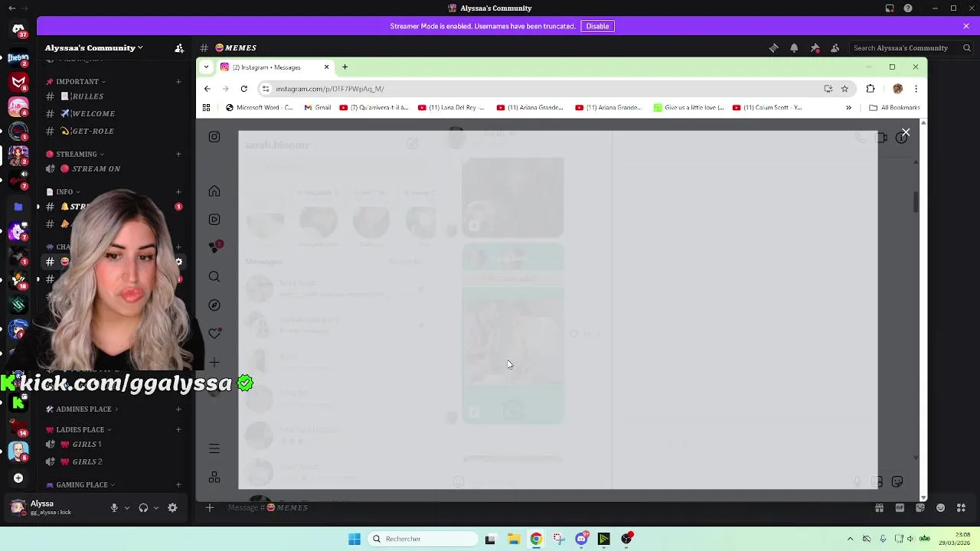
Task: Show pinned messages in Discord
Action: [815, 47]
